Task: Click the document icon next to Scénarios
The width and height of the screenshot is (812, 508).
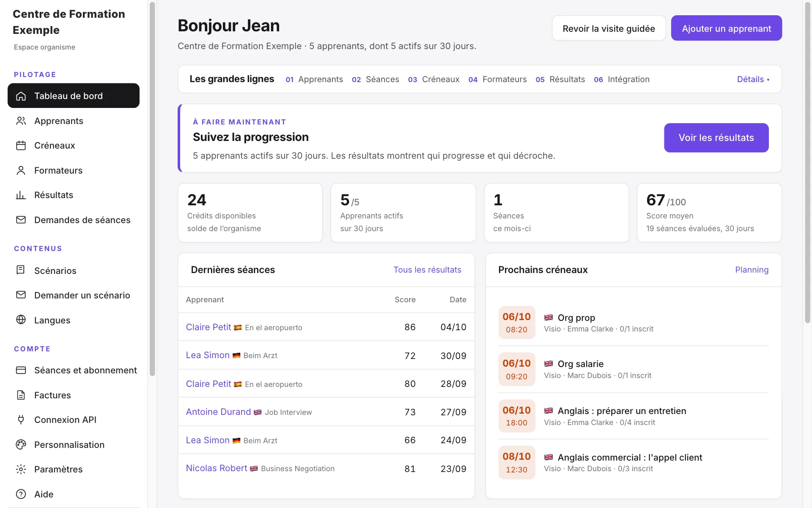Action: (x=21, y=270)
